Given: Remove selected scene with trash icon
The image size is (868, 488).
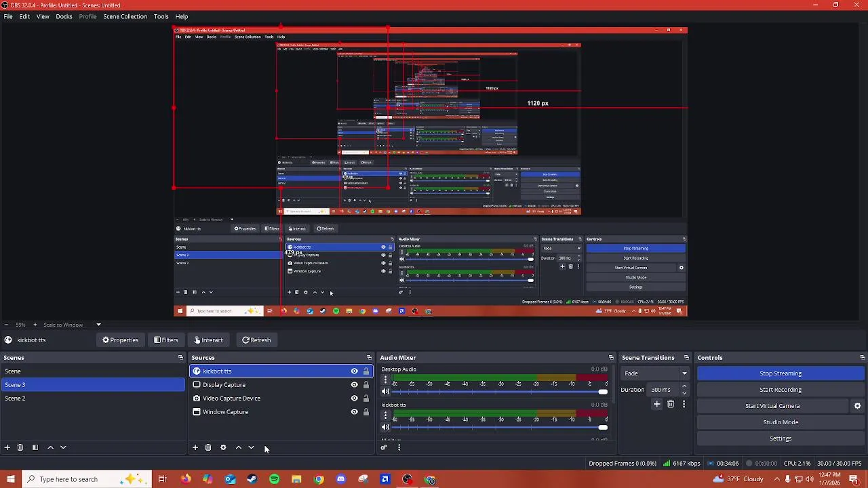Looking at the screenshot, I should [20, 447].
